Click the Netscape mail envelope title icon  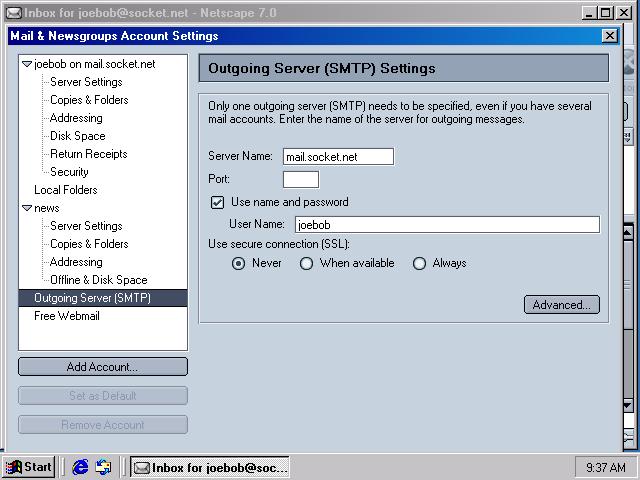tap(14, 13)
